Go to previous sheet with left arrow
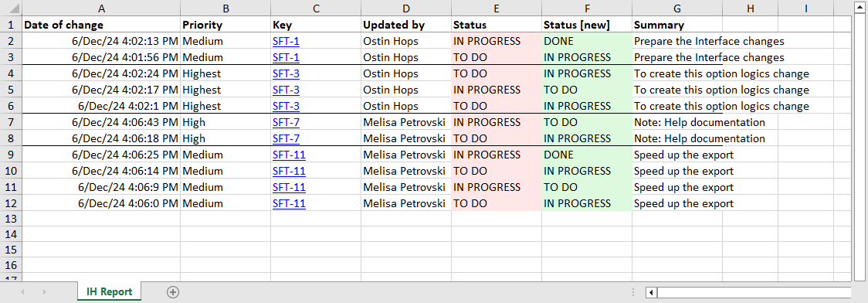Viewport: 868px width, 303px height. (22, 292)
